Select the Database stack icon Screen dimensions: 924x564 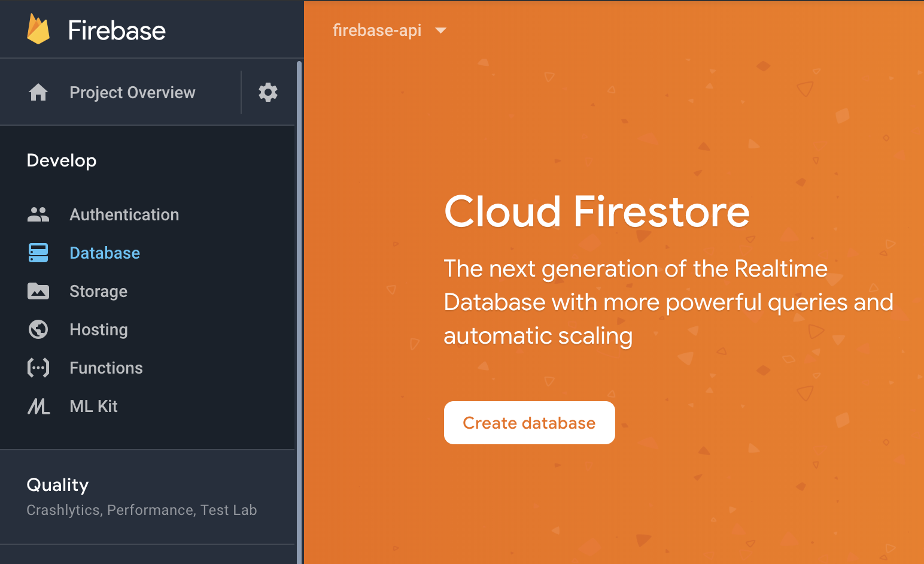(x=38, y=253)
